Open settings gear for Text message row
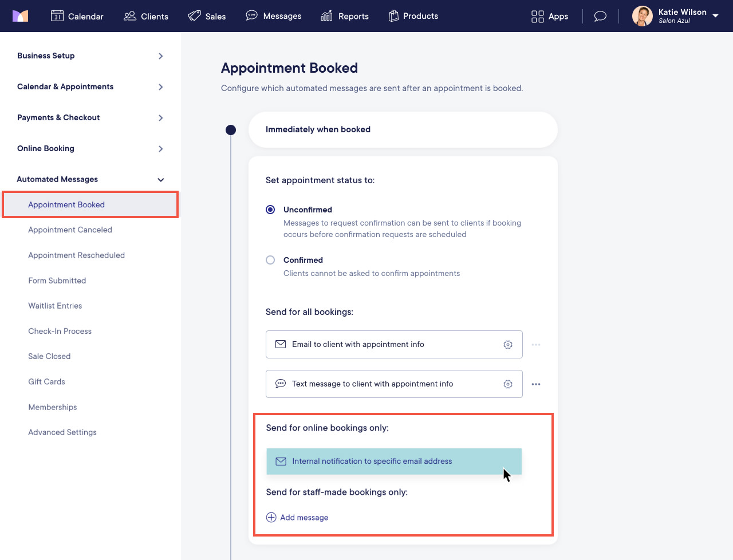733x560 pixels. (x=508, y=384)
